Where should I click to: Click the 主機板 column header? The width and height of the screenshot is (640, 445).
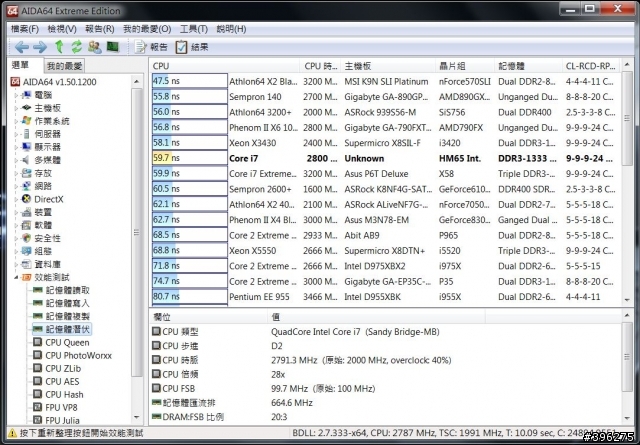(388, 66)
